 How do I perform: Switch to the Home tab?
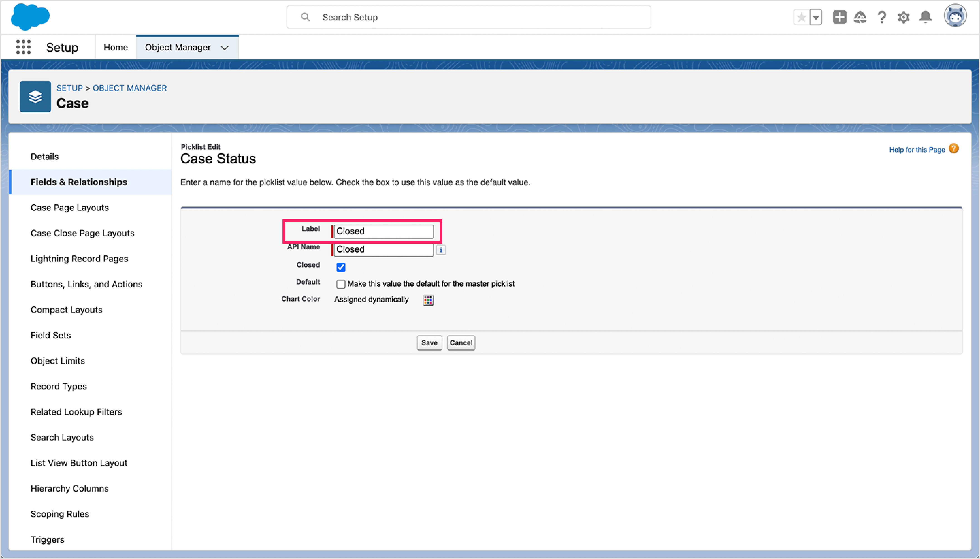point(115,47)
